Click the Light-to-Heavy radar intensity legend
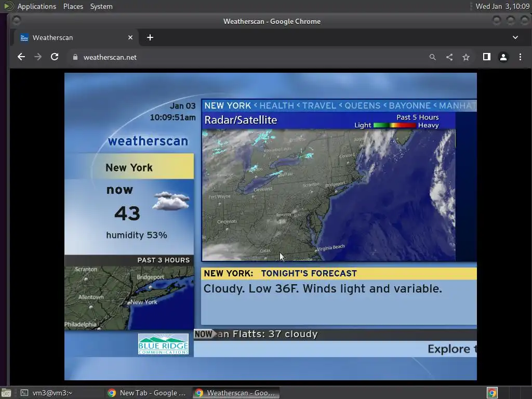 pos(396,125)
